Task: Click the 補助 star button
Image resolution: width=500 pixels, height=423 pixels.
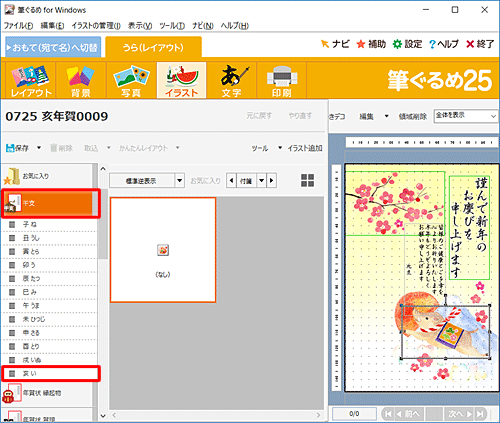Action: (x=371, y=44)
